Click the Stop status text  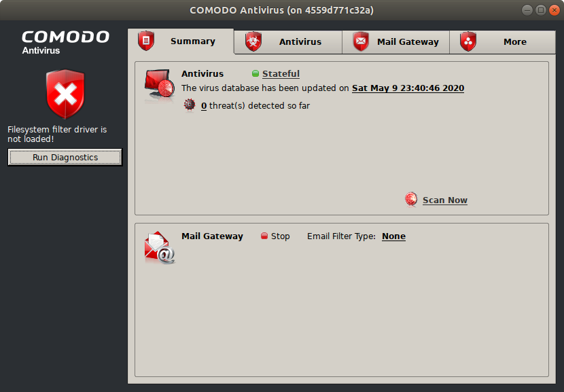click(280, 236)
